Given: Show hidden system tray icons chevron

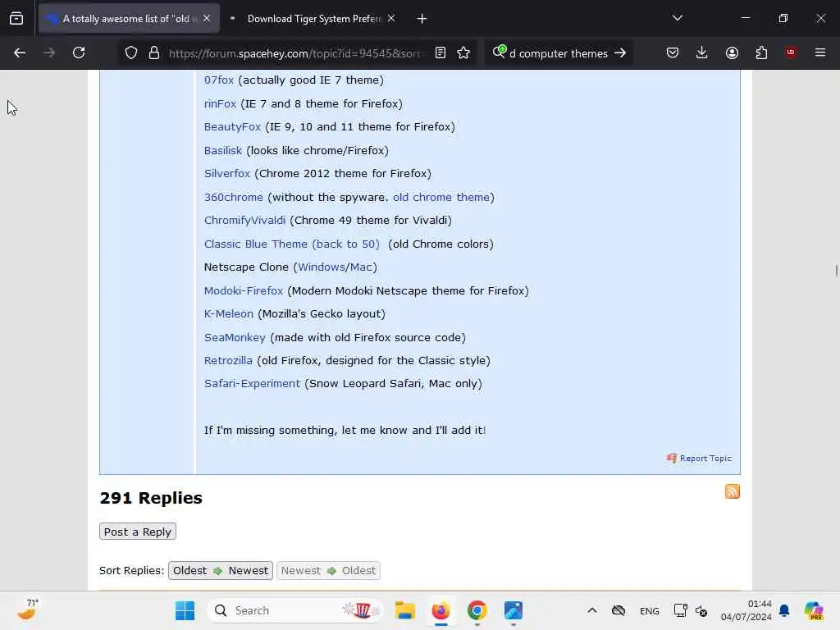Looking at the screenshot, I should [x=592, y=610].
